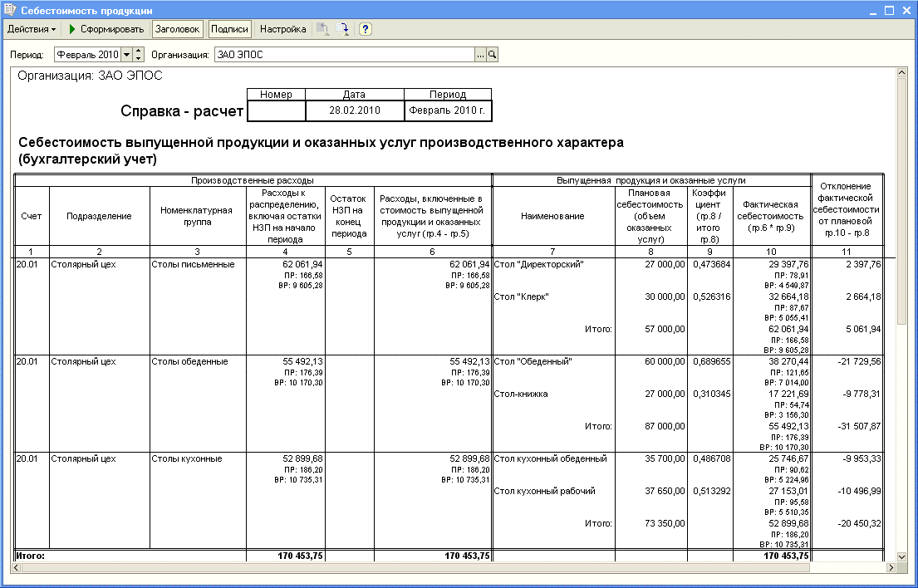Image resolution: width=918 pixels, height=588 pixels.
Task: Click planned cost 87 000,00 subtotal
Action: pos(665,427)
